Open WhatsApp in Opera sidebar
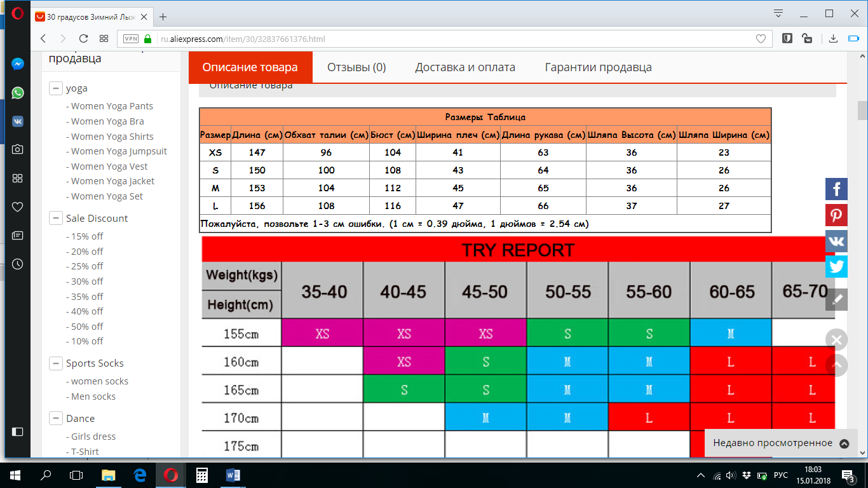The width and height of the screenshot is (868, 488). tap(17, 93)
